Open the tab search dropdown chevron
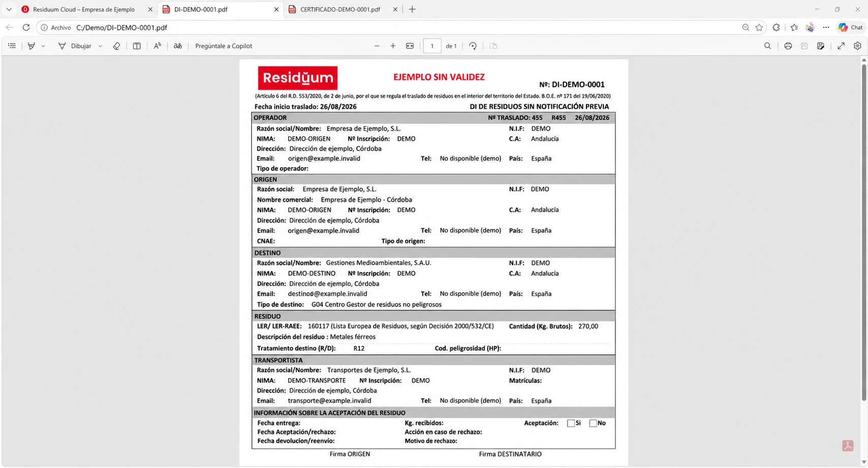The height and width of the screenshot is (468, 868). click(9, 9)
